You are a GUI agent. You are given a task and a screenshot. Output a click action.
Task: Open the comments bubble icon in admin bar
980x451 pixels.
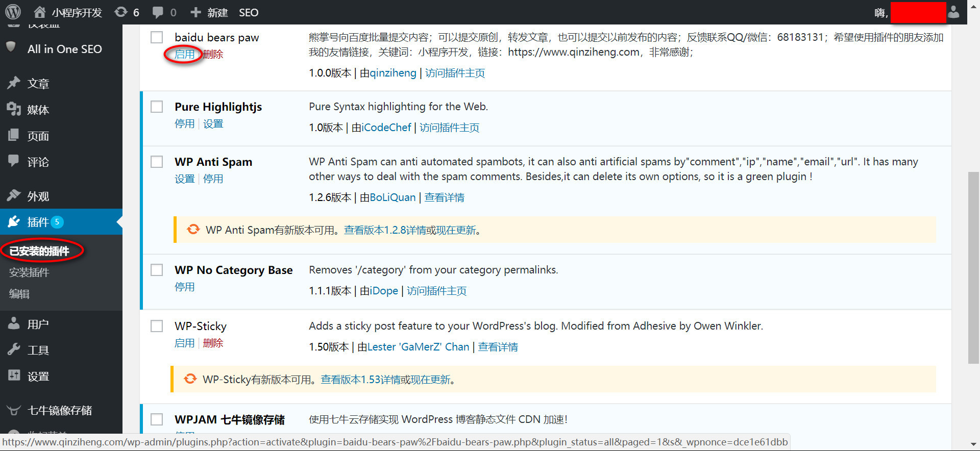[158, 12]
